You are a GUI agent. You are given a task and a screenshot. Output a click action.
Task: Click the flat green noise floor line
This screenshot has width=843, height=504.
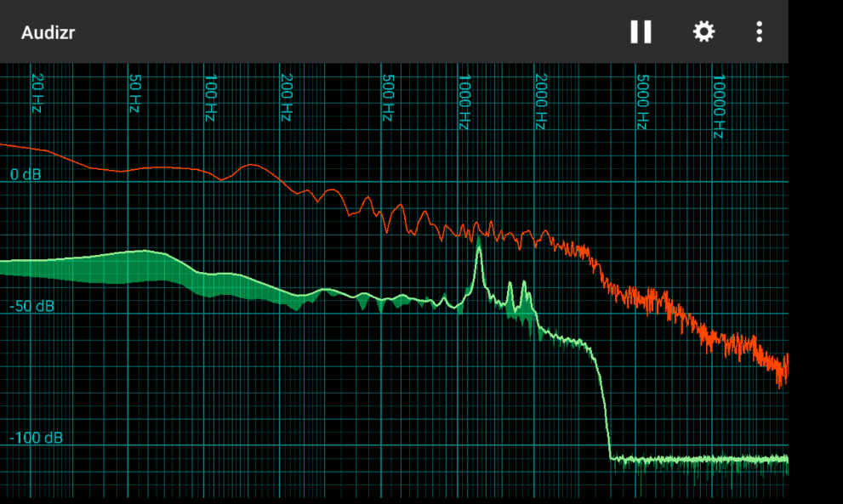(698, 460)
